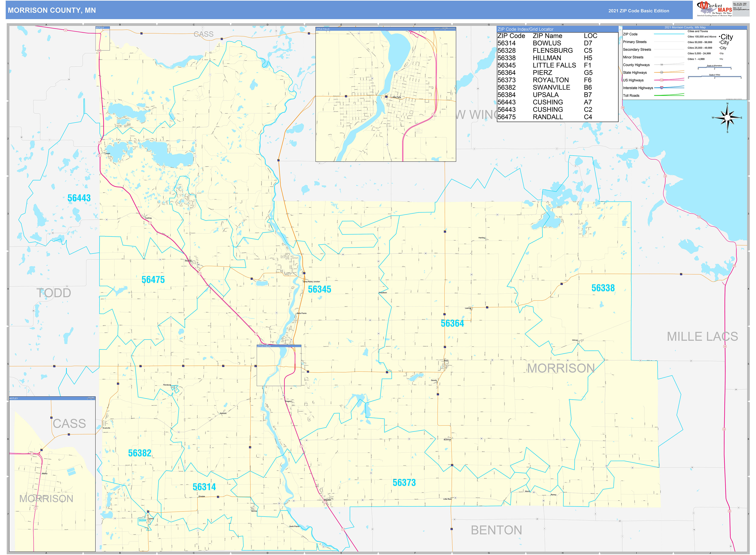756x555 pixels.
Task: Click the 56373 ZIP label on the map
Action: [404, 483]
